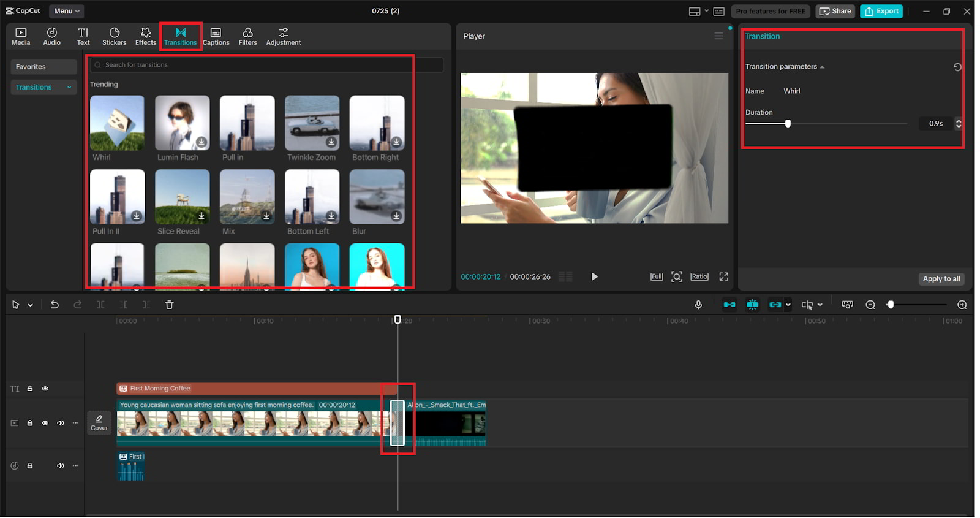Hide the main video track

(x=45, y=423)
